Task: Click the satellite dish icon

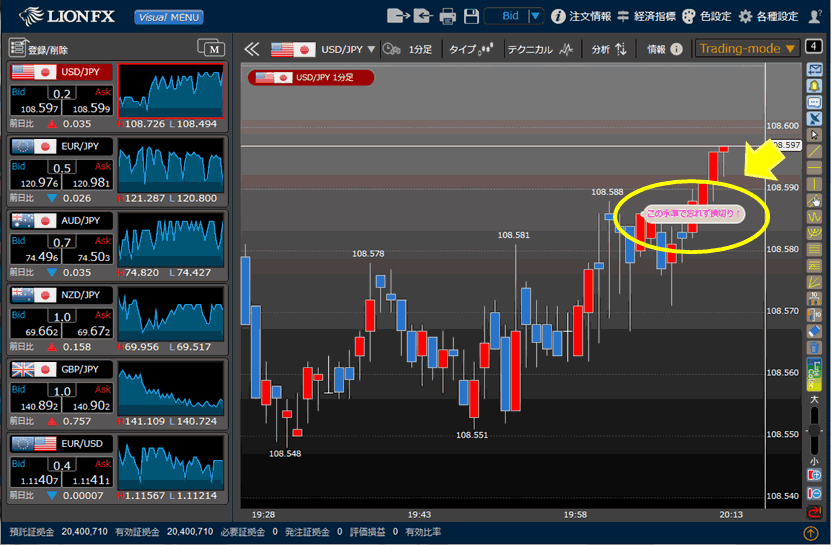Action: click(814, 119)
